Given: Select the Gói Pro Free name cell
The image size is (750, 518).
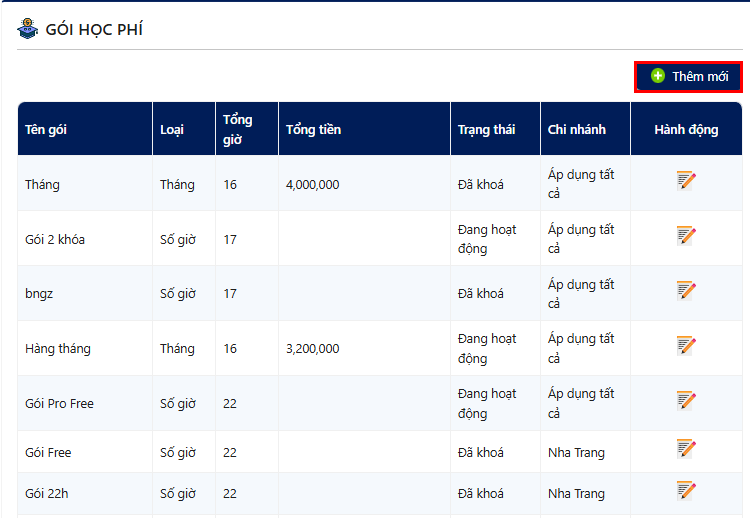Looking at the screenshot, I should (x=59, y=404).
